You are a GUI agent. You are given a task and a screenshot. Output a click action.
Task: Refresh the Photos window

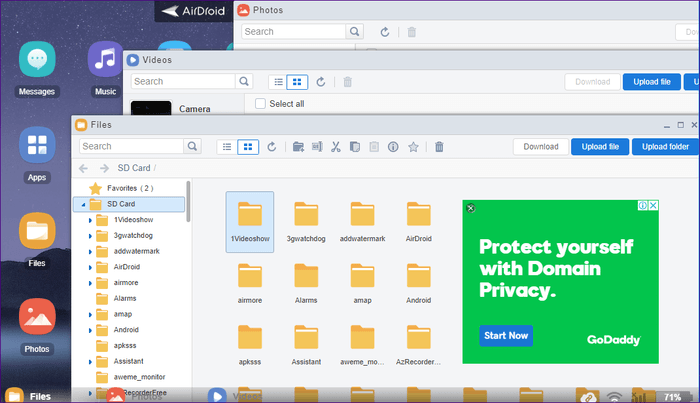click(385, 32)
